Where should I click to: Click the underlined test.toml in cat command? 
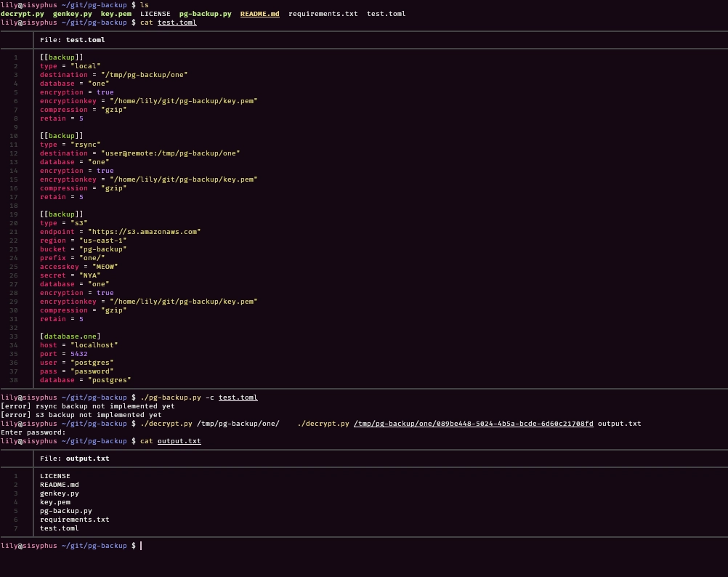click(177, 23)
